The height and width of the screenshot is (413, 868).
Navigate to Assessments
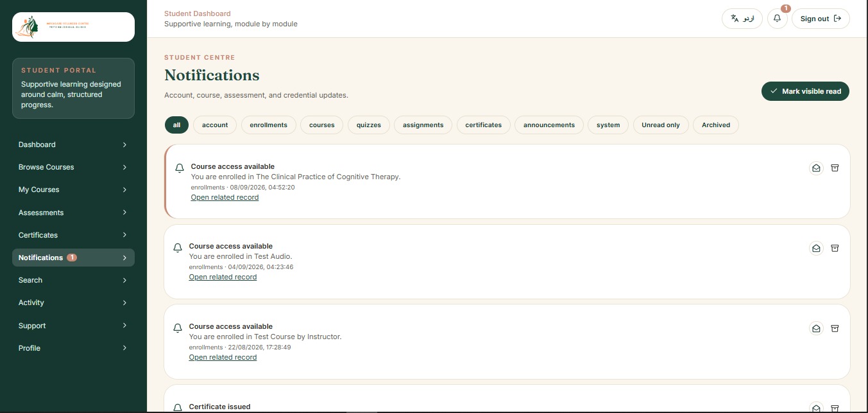(73, 213)
